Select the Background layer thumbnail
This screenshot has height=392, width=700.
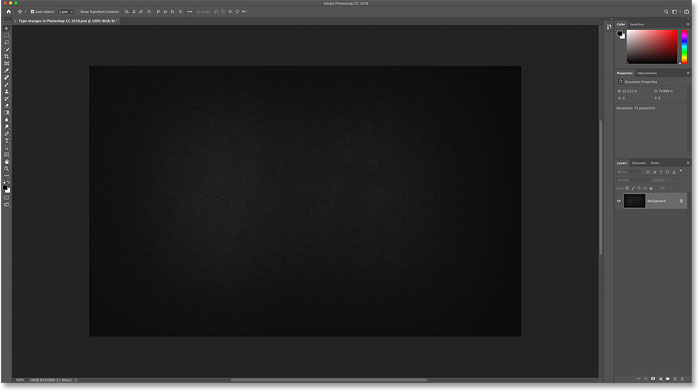click(x=634, y=201)
